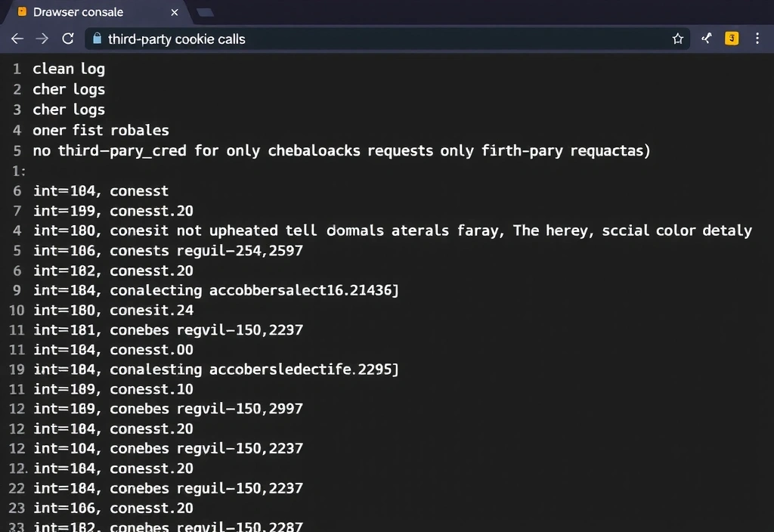Switch to the second browser tab

(x=205, y=12)
